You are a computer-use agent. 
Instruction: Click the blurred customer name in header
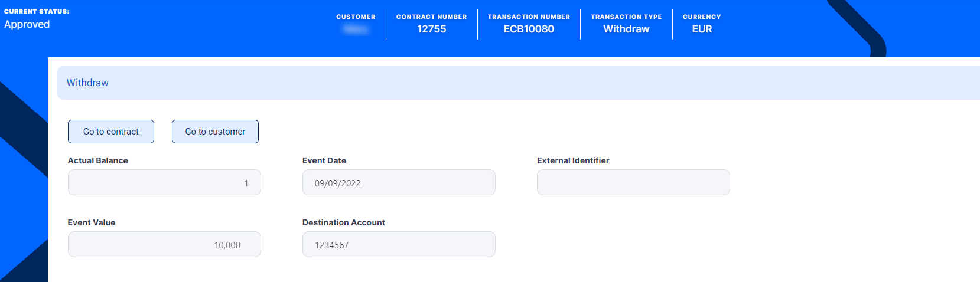pyautogui.click(x=356, y=29)
